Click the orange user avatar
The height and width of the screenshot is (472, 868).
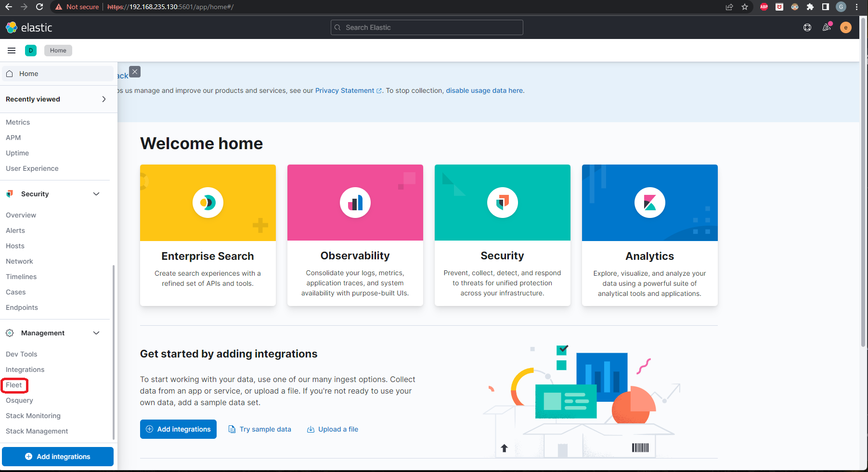845,27
